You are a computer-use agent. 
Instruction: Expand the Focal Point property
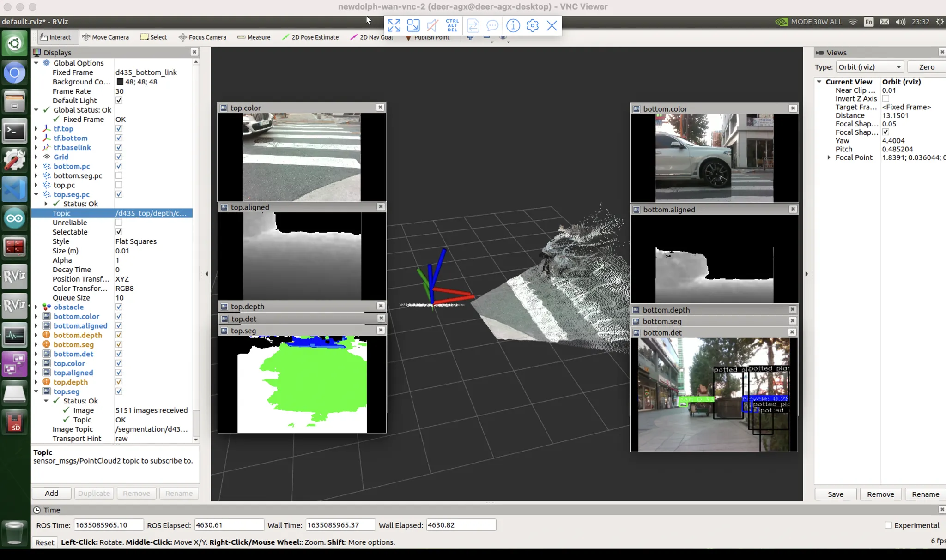[x=829, y=157]
